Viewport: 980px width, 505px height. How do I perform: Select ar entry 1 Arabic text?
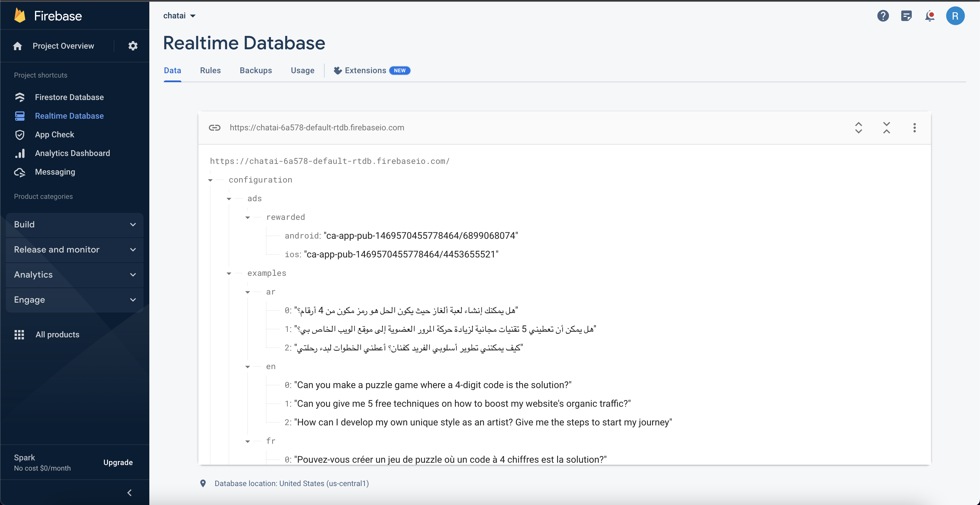[445, 329]
